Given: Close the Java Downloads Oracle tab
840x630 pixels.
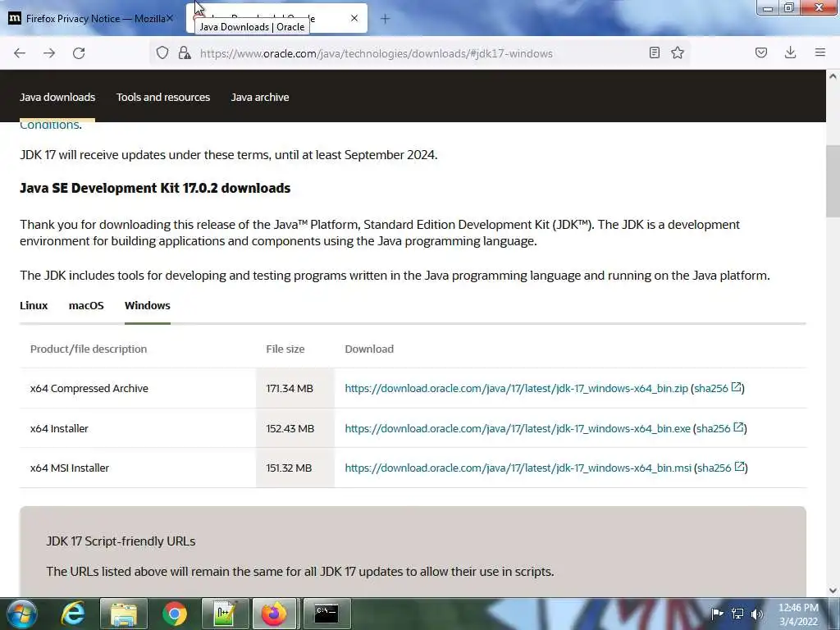Looking at the screenshot, I should (354, 18).
